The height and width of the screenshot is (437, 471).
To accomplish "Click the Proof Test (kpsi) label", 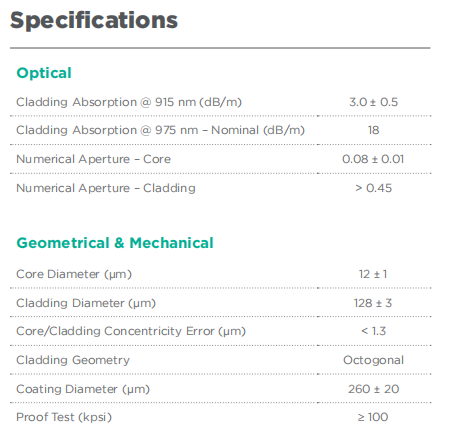I will [64, 417].
